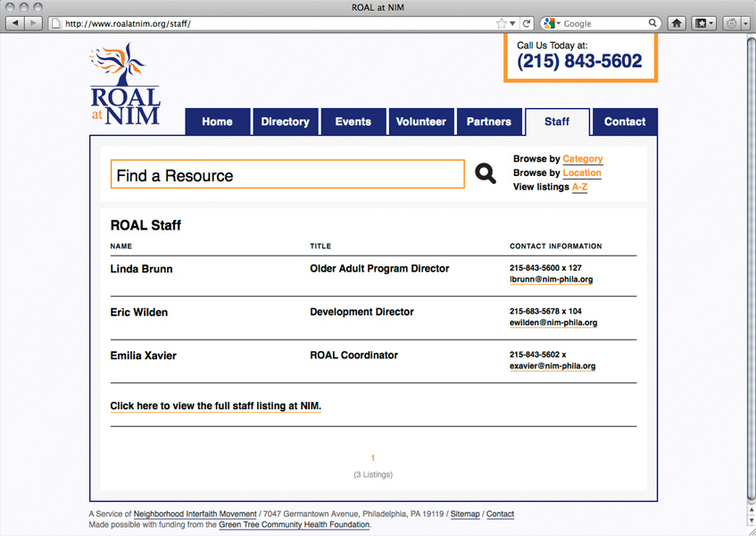Click Emilia Xavier's phone 215-843-5602 x
This screenshot has width=756, height=536.
(x=537, y=355)
